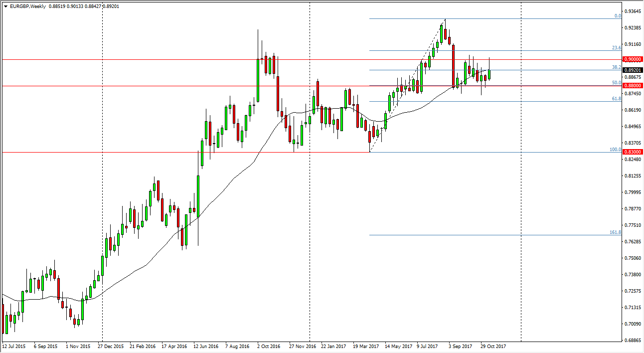The image size is (644, 353).
Task: Select the 61.8 Fibonacci level label
Action: (x=617, y=99)
